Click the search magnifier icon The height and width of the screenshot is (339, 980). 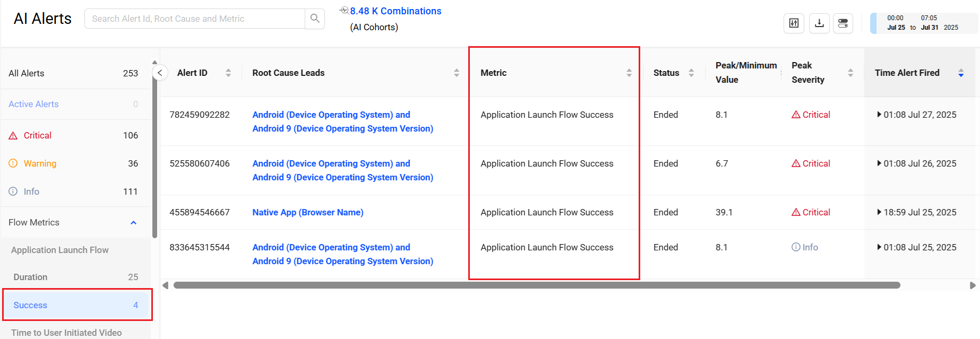315,19
